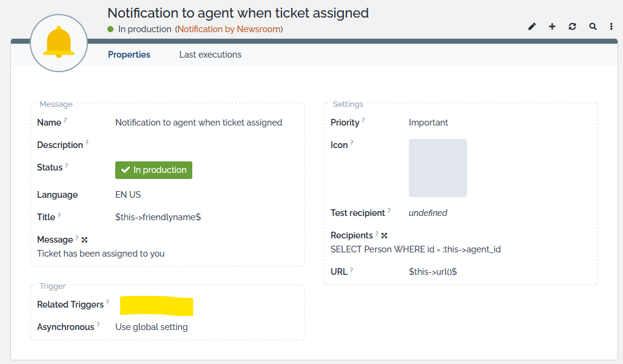Click the yellow bell notification icon

pos(59,42)
